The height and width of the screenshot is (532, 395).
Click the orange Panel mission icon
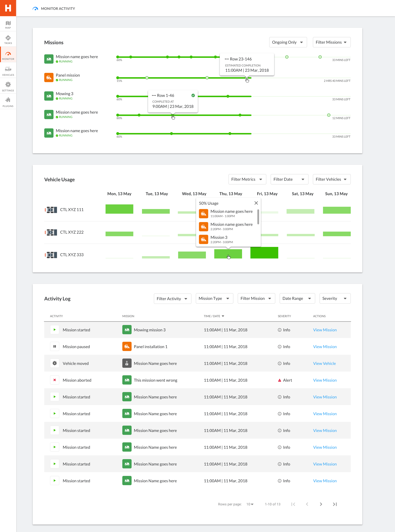tap(49, 77)
